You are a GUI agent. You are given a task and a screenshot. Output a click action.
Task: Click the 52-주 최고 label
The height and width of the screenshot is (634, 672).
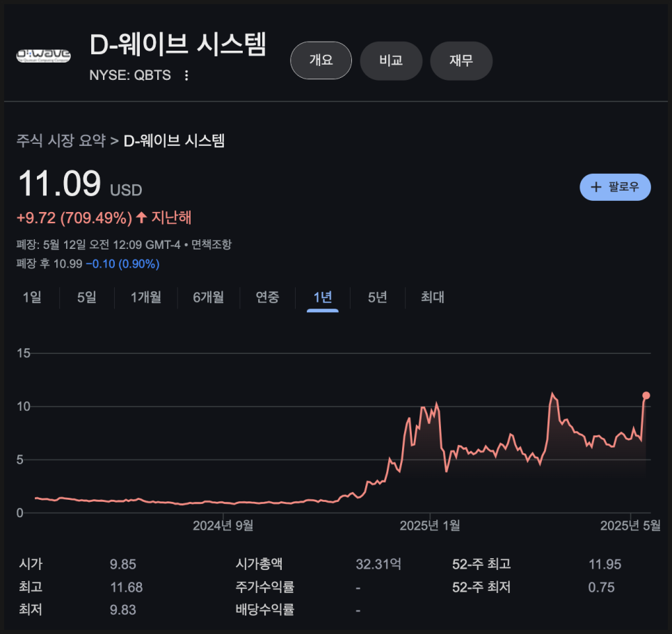click(481, 564)
